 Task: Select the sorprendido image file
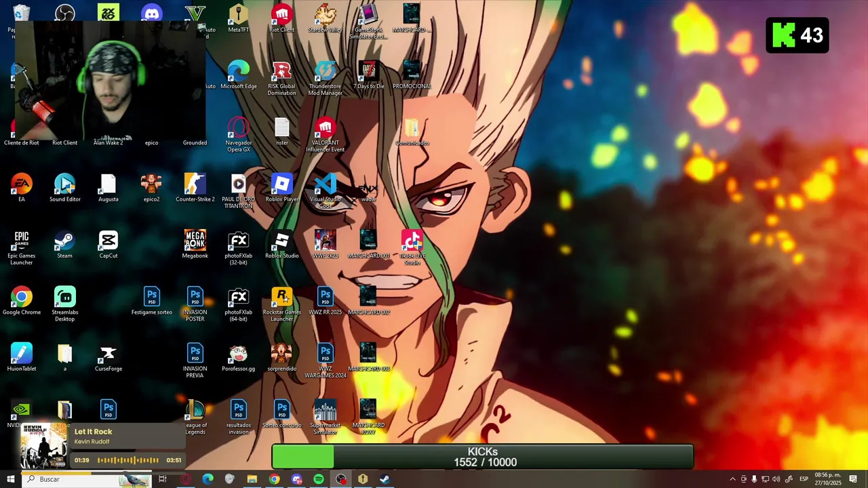point(281,357)
